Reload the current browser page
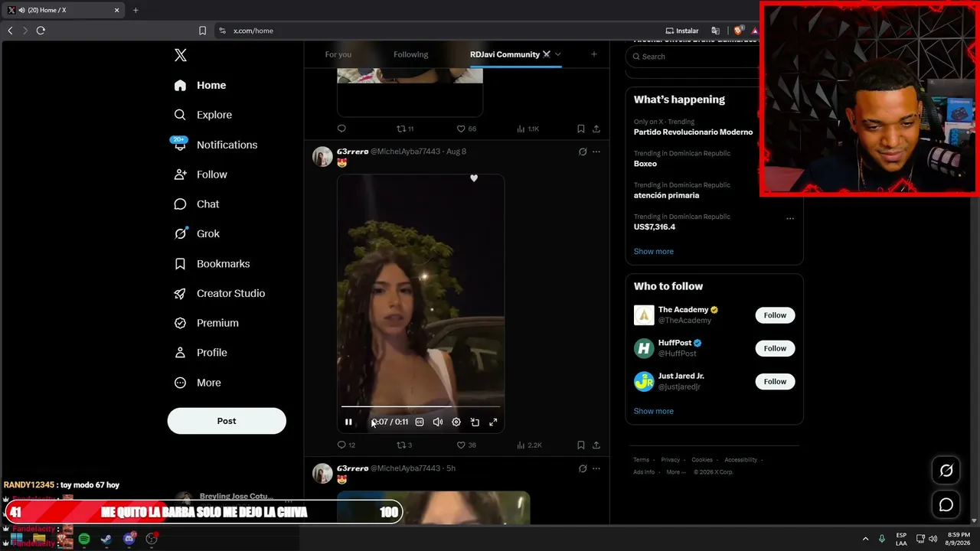 click(x=41, y=31)
